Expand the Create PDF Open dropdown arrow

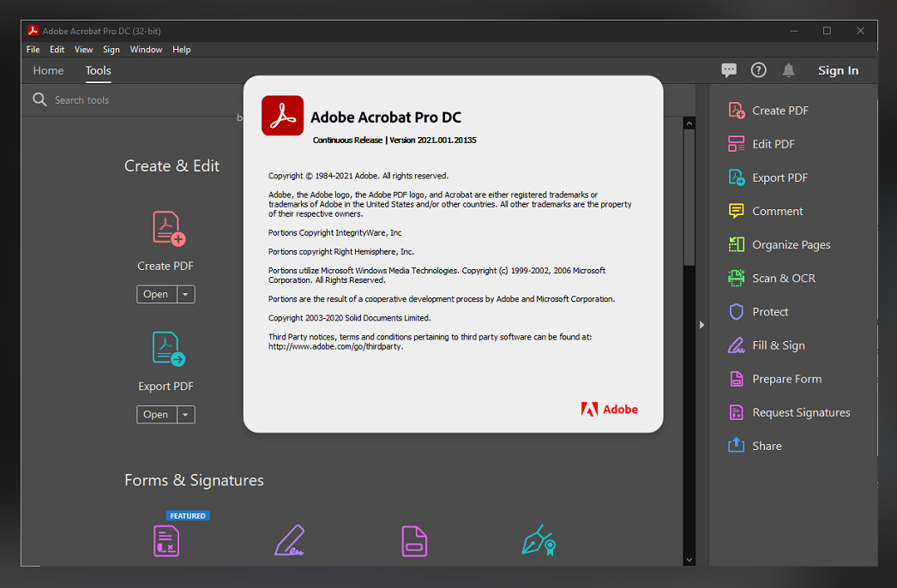click(x=185, y=294)
